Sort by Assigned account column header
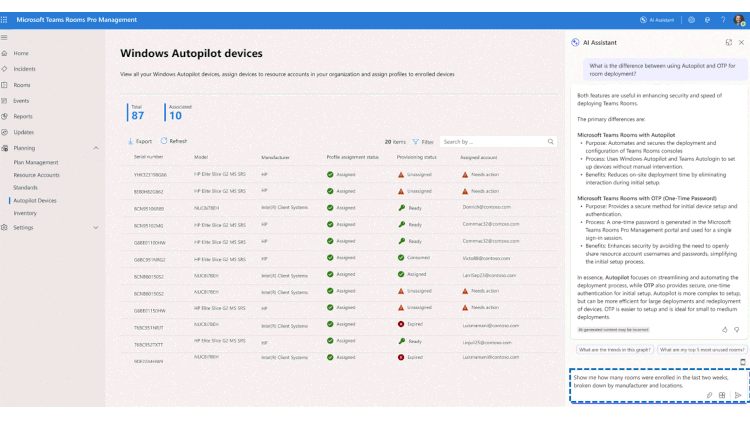Viewport: 750px width, 422px height. [x=478, y=157]
